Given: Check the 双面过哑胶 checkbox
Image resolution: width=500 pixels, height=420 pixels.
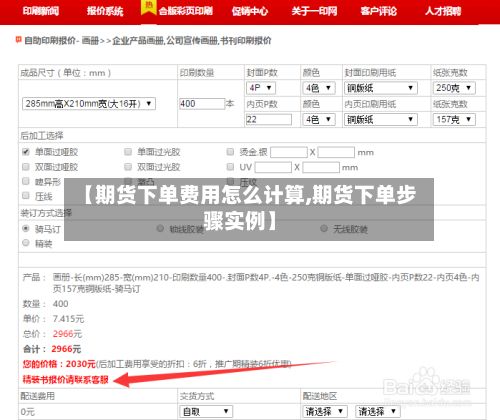Looking at the screenshot, I should 26,166.
